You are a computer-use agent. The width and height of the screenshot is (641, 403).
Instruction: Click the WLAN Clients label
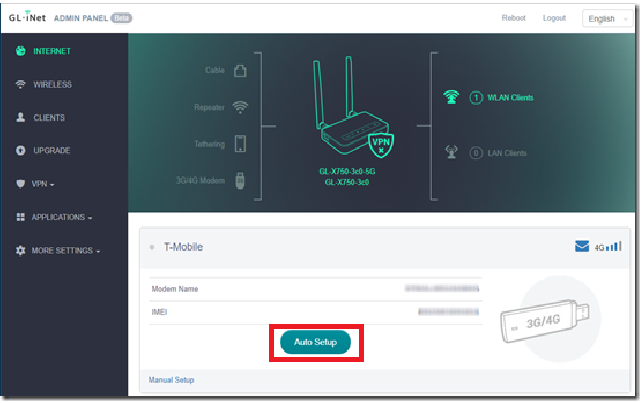point(510,98)
